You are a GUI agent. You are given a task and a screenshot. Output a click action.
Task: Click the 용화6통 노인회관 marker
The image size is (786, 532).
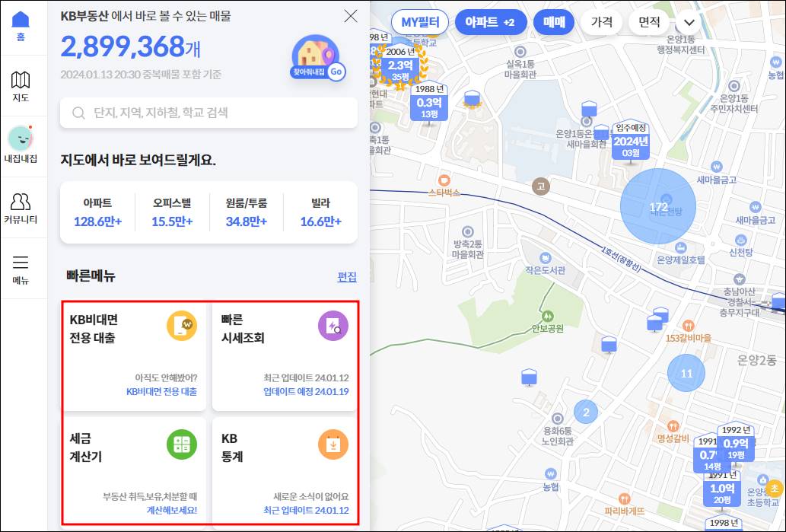(558, 418)
